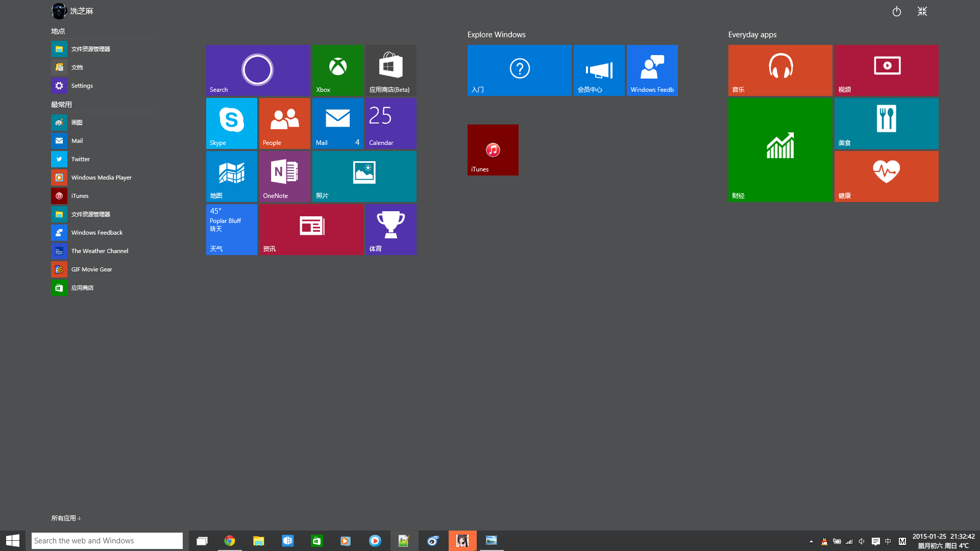Open the 天气 weather tile for Poplar Bluff
The image size is (980, 551).
pyautogui.click(x=231, y=230)
